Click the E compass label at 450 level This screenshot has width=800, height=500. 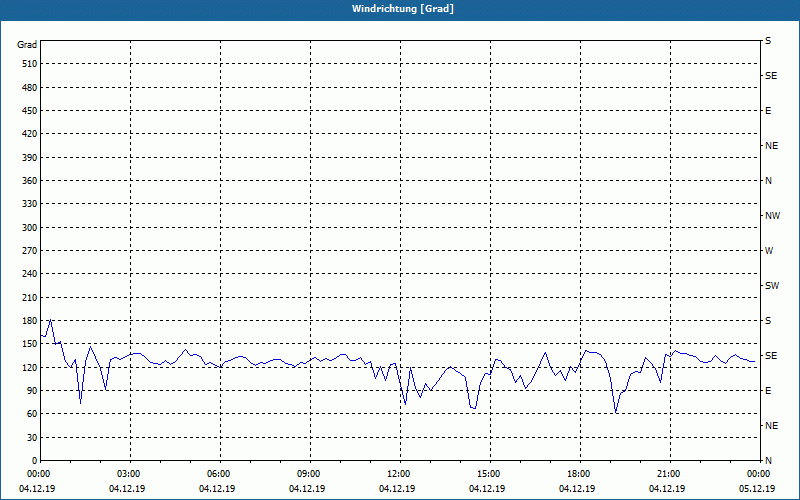[x=768, y=111]
